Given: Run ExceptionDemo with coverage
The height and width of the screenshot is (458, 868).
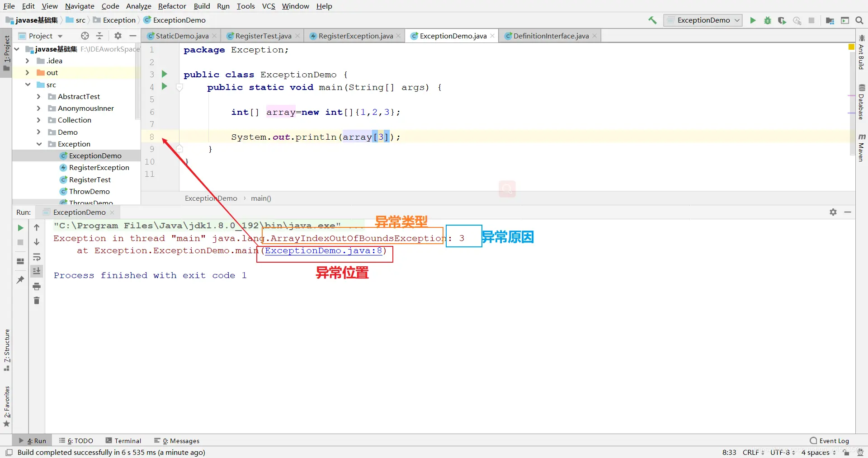Looking at the screenshot, I should [x=782, y=20].
